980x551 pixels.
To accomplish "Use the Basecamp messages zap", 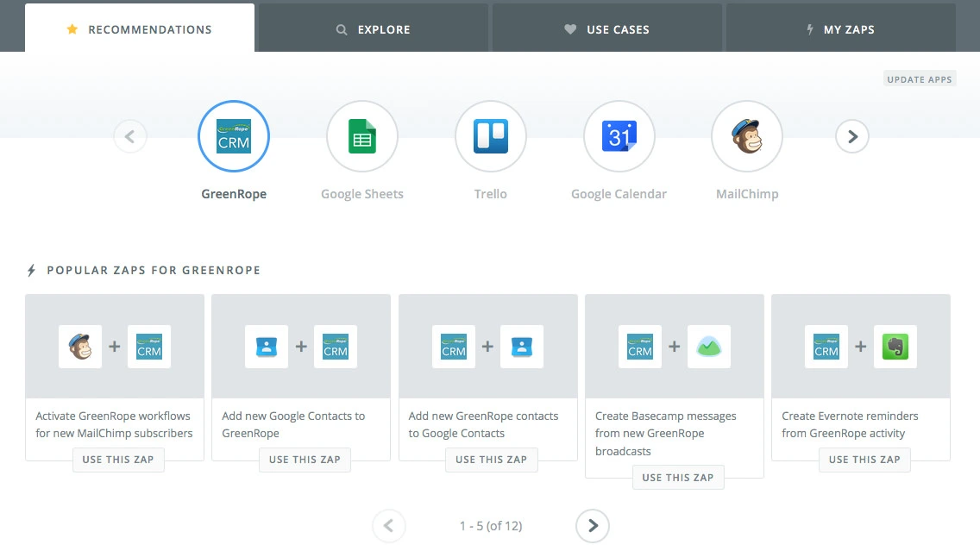I will [x=678, y=478].
